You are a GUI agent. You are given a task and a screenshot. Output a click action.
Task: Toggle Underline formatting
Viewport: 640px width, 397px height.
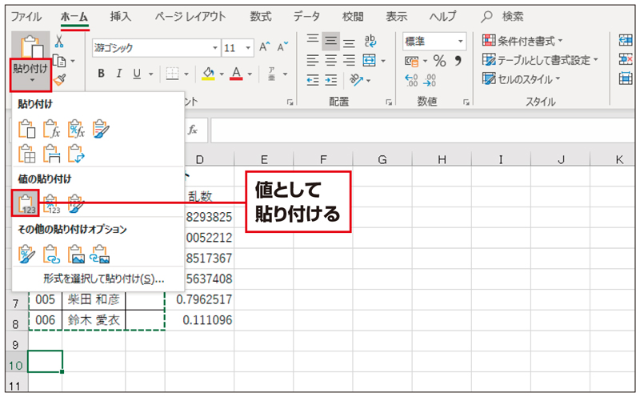coord(137,73)
